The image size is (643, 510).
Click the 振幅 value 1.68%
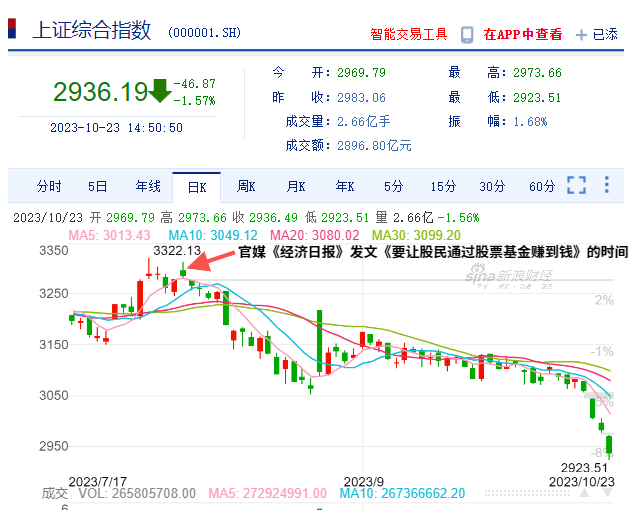[x=530, y=122]
